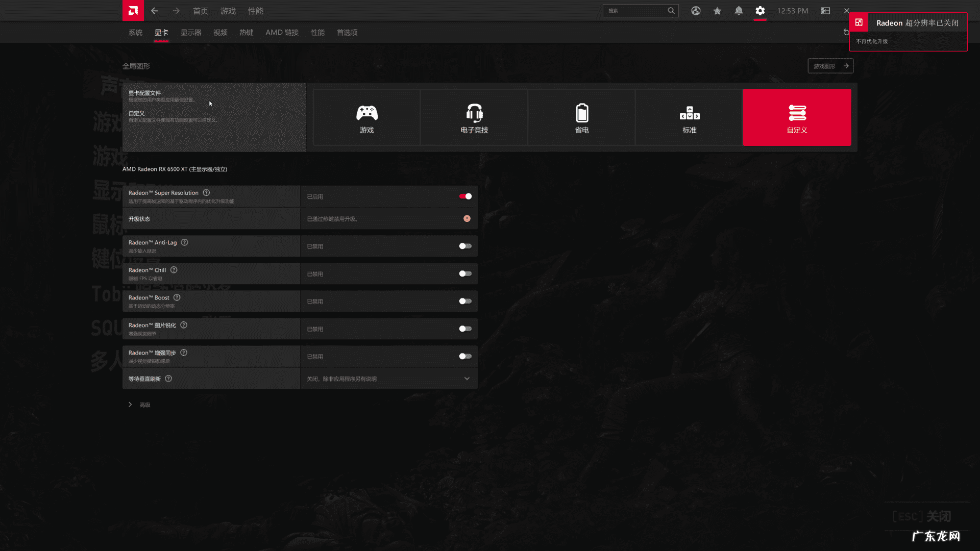Go back with the left arrow
This screenshot has height=551, width=980.
pos(154,11)
